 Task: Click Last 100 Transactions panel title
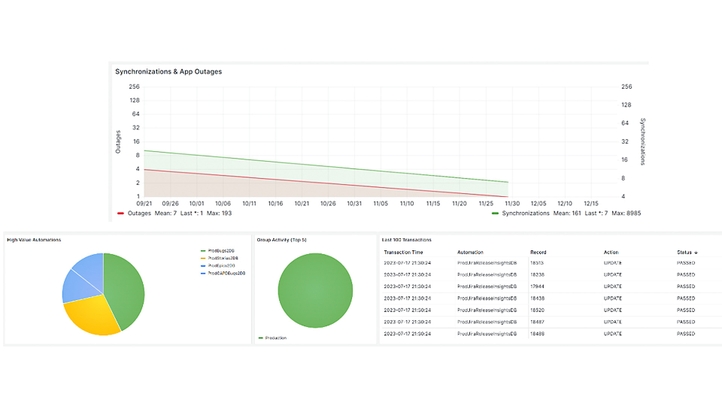click(x=410, y=240)
